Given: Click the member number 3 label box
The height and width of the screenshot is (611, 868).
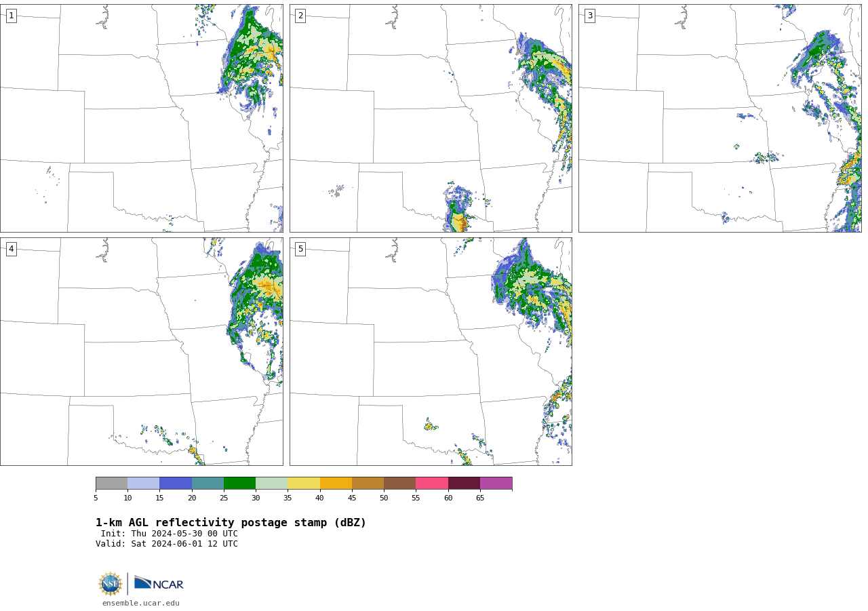Looking at the screenshot, I should tap(589, 16).
